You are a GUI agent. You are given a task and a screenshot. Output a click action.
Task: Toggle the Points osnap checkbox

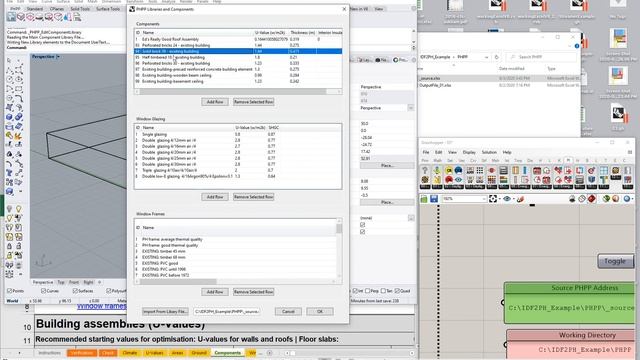tap(9, 291)
